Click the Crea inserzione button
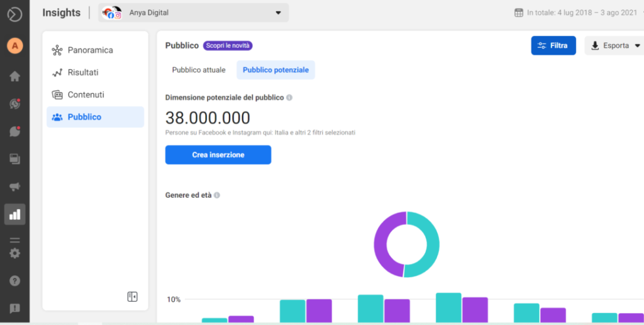The height and width of the screenshot is (325, 644). (218, 155)
